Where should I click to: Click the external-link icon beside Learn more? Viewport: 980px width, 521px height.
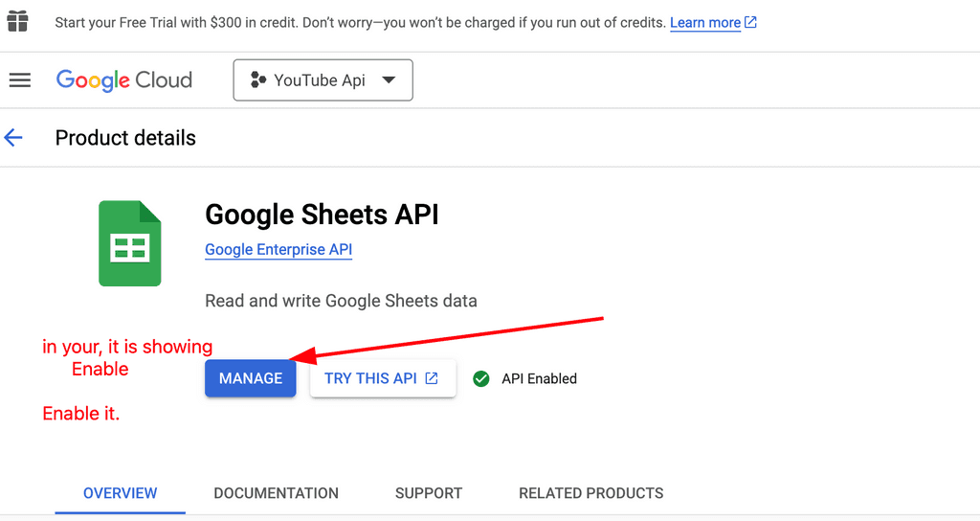pyautogui.click(x=750, y=23)
